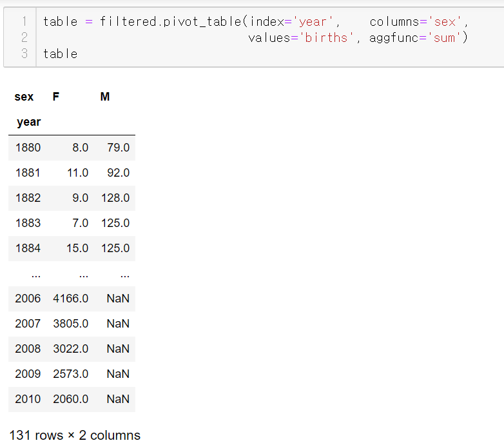The height and width of the screenshot is (443, 504).
Task: Click the NaN value in row 2007
Action: [x=118, y=324]
